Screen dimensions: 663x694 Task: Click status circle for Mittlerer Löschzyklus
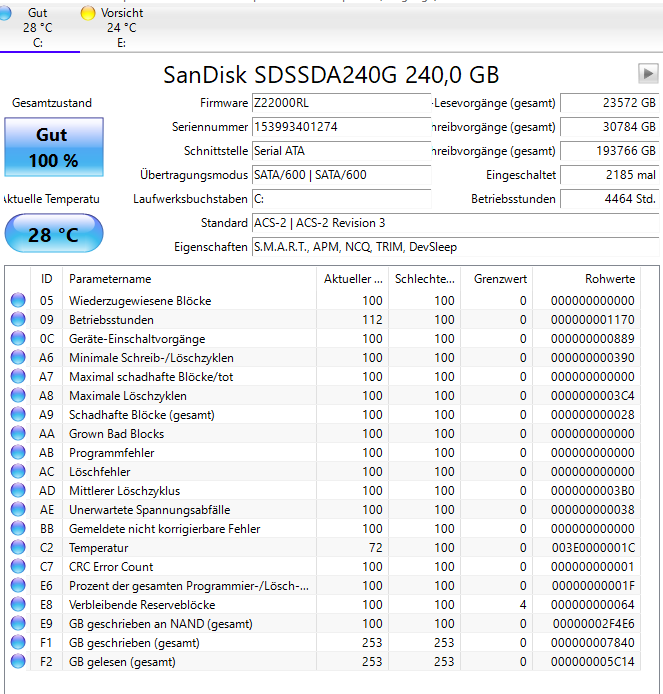point(18,490)
